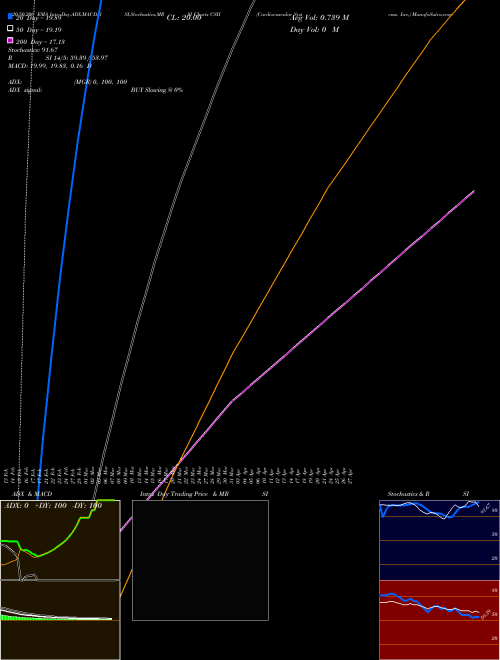Click the 'Stochastics & R' panel title
The height and width of the screenshot is (660, 500).
[x=408, y=494]
